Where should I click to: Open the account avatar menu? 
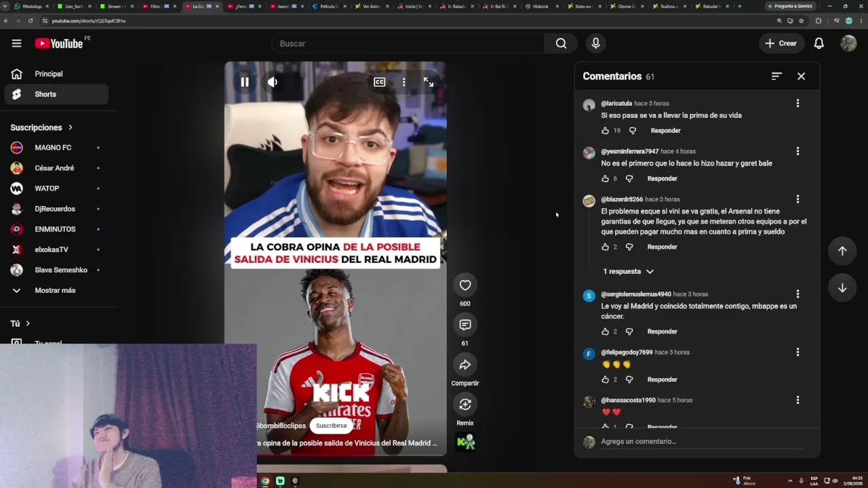848,43
